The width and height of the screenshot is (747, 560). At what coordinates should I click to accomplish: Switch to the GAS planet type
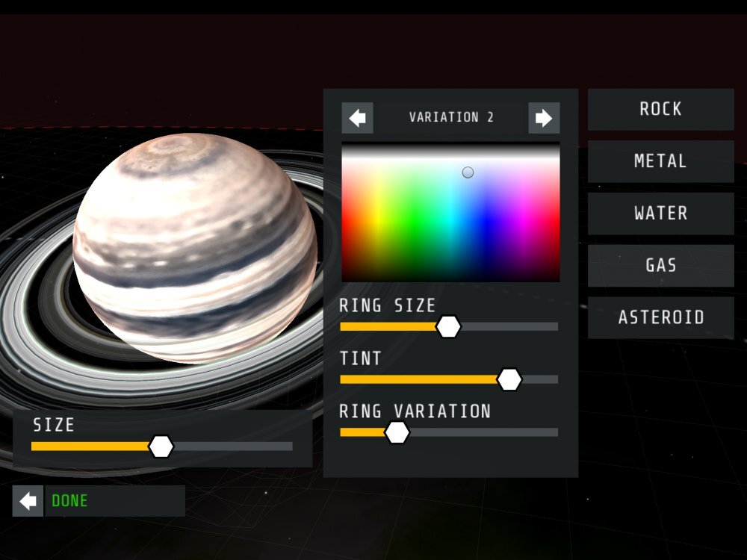click(x=660, y=265)
